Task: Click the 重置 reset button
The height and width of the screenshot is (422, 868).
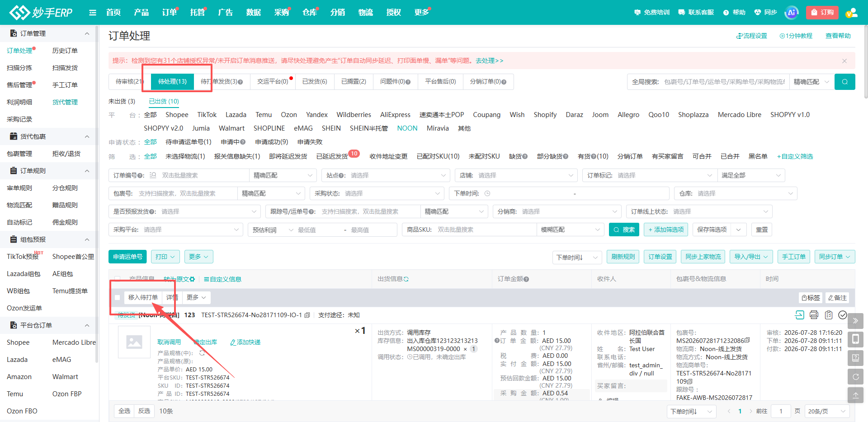Action: point(762,230)
